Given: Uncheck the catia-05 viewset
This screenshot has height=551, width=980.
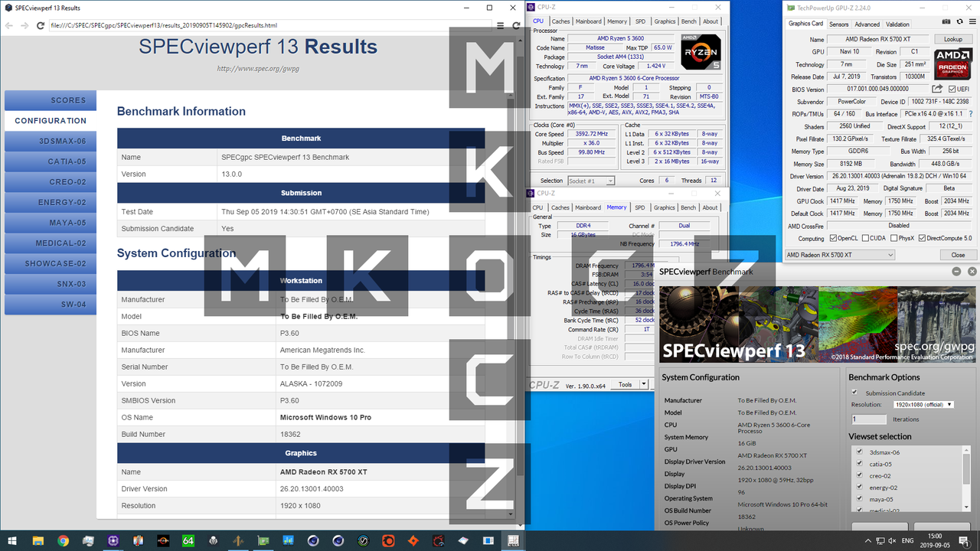Looking at the screenshot, I should [859, 463].
